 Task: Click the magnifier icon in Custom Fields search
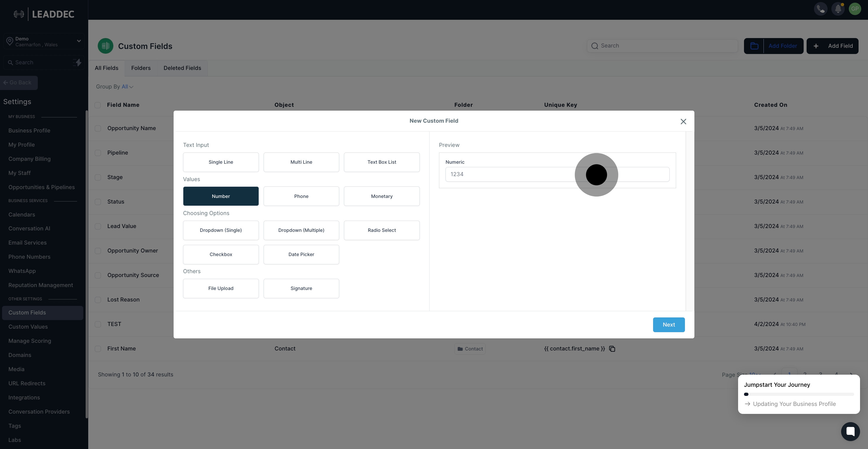click(x=595, y=46)
